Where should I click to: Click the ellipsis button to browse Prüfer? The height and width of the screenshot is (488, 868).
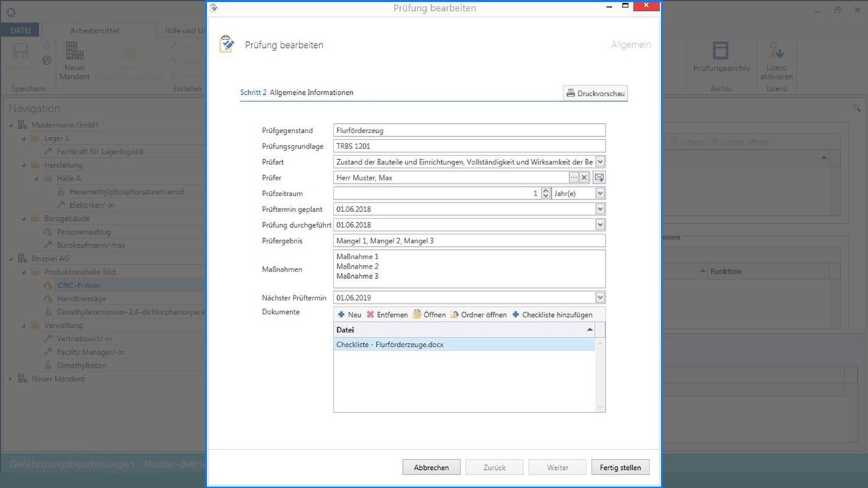coord(574,177)
